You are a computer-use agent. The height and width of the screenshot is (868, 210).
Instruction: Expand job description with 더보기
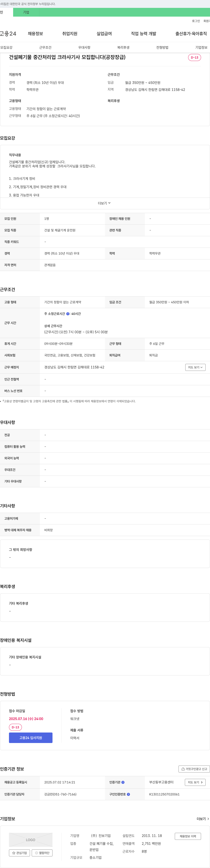coord(105,203)
